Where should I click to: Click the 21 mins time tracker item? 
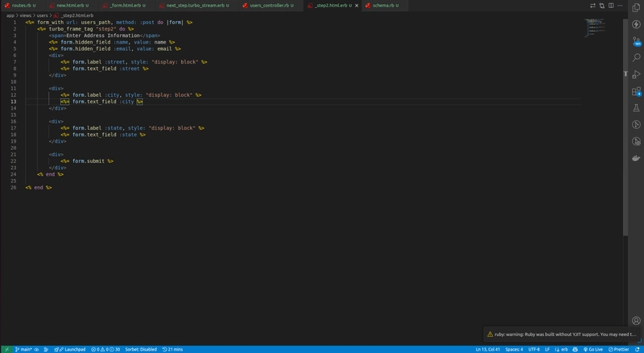point(172,349)
